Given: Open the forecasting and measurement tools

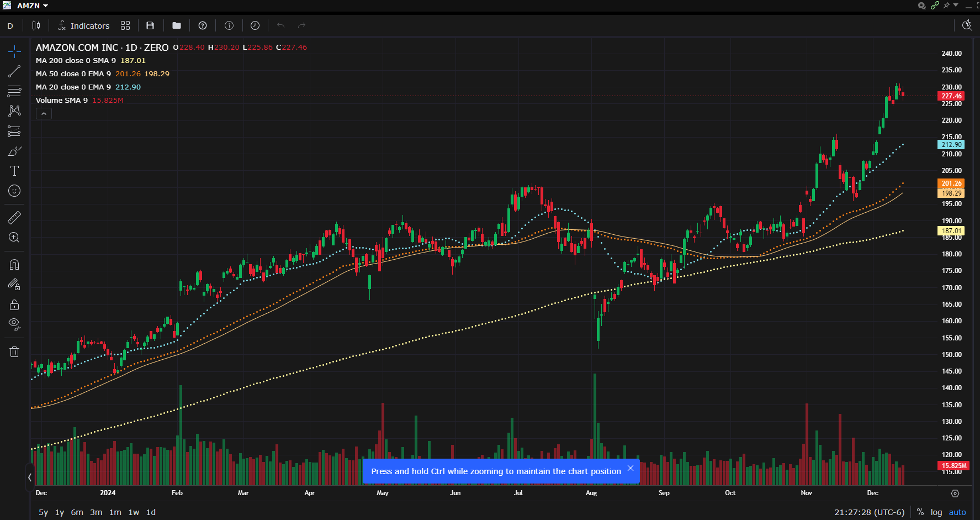Looking at the screenshot, I should (14, 131).
